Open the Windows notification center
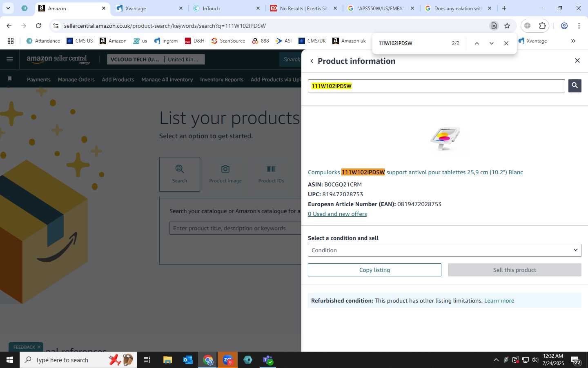 click(x=576, y=360)
